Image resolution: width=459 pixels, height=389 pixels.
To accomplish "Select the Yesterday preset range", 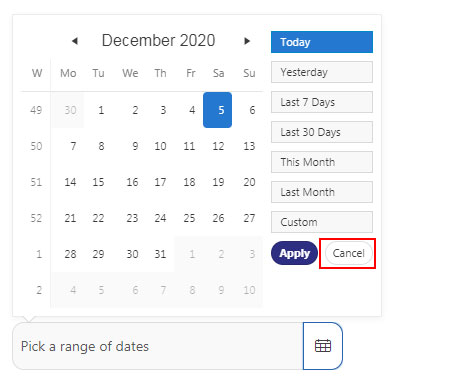I will (x=322, y=72).
